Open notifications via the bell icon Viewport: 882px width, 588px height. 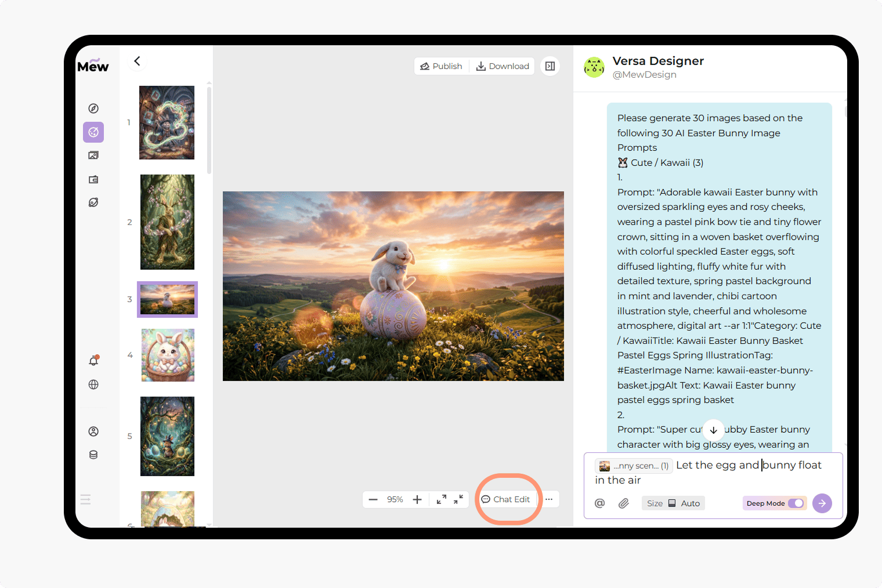coord(92,361)
